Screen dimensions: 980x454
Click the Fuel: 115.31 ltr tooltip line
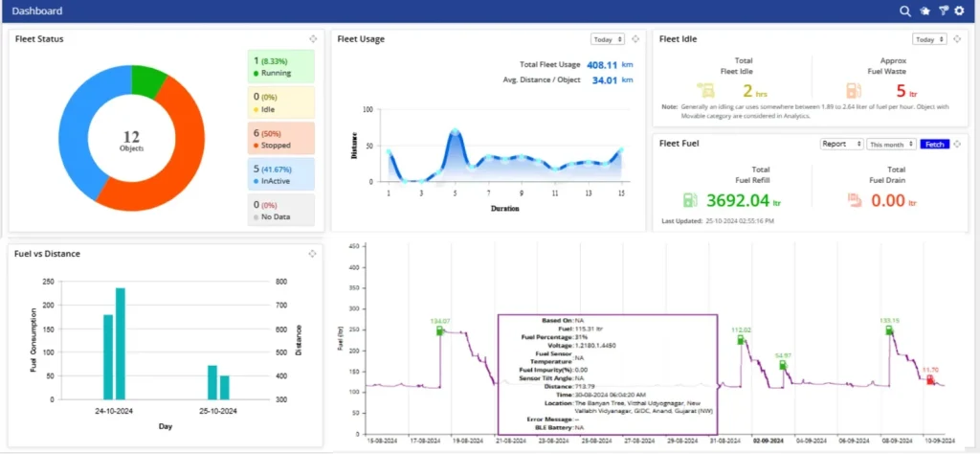579,329
